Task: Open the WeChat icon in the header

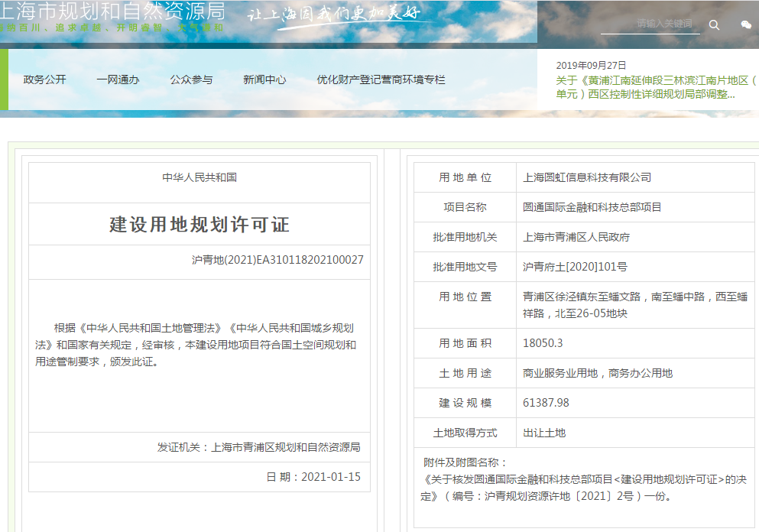Action: click(x=746, y=24)
